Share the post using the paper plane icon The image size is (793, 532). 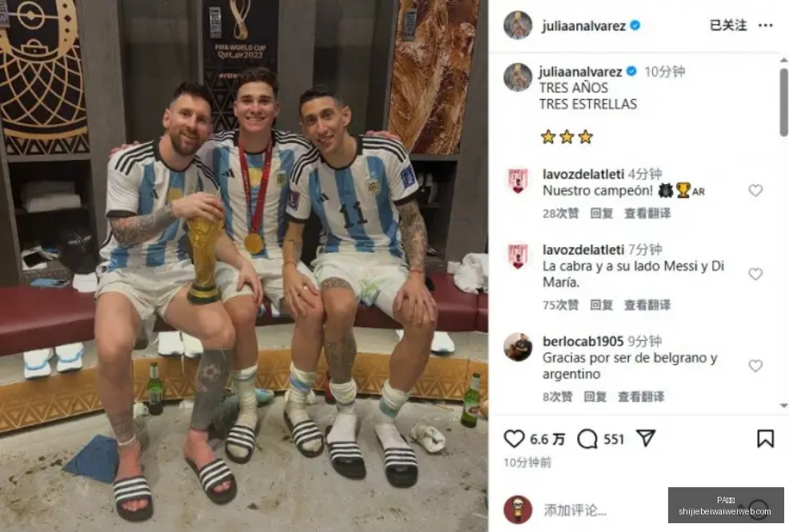click(x=646, y=438)
